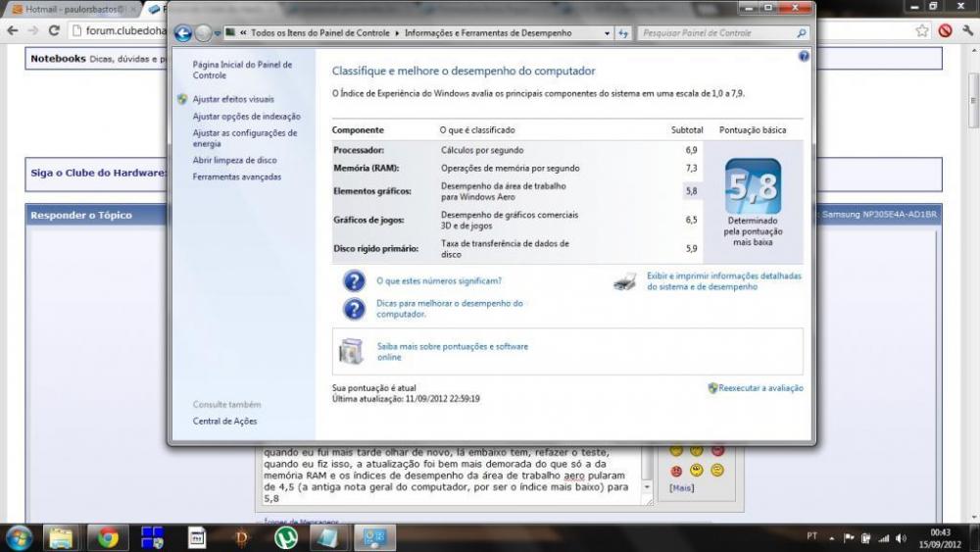The height and width of the screenshot is (552, 980).
Task: Open 'Ajustar efeitos visuais' in the sidebar
Action: click(x=233, y=99)
